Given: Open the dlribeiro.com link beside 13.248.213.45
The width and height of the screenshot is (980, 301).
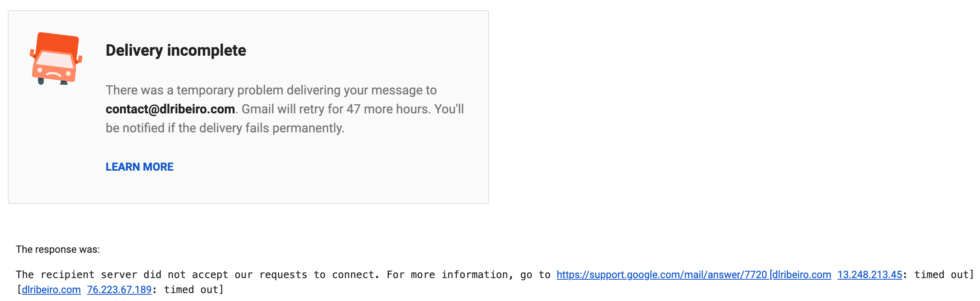Looking at the screenshot, I should [x=802, y=275].
